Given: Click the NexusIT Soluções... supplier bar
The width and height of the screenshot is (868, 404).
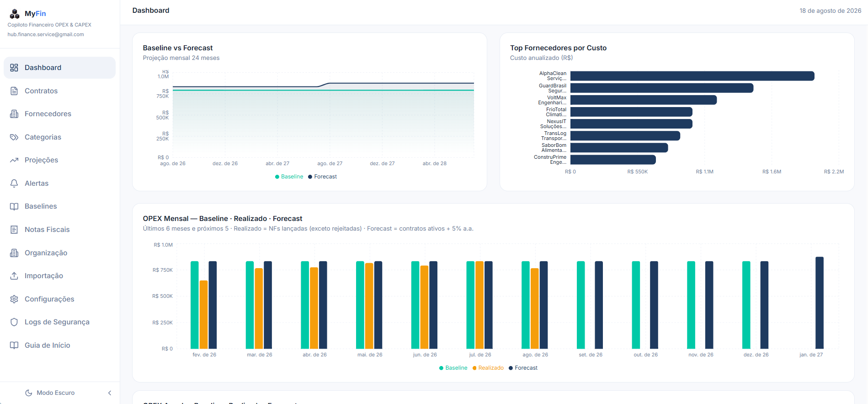Looking at the screenshot, I should 631,124.
